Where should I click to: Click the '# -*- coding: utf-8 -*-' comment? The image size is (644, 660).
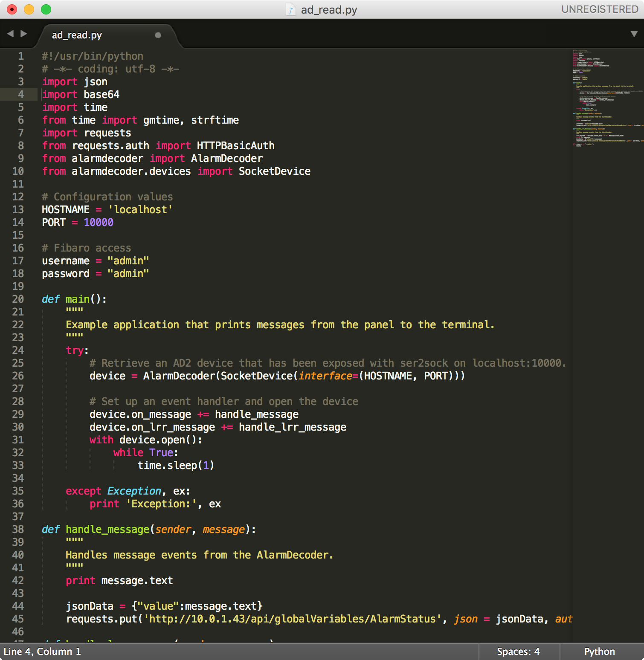(x=110, y=69)
